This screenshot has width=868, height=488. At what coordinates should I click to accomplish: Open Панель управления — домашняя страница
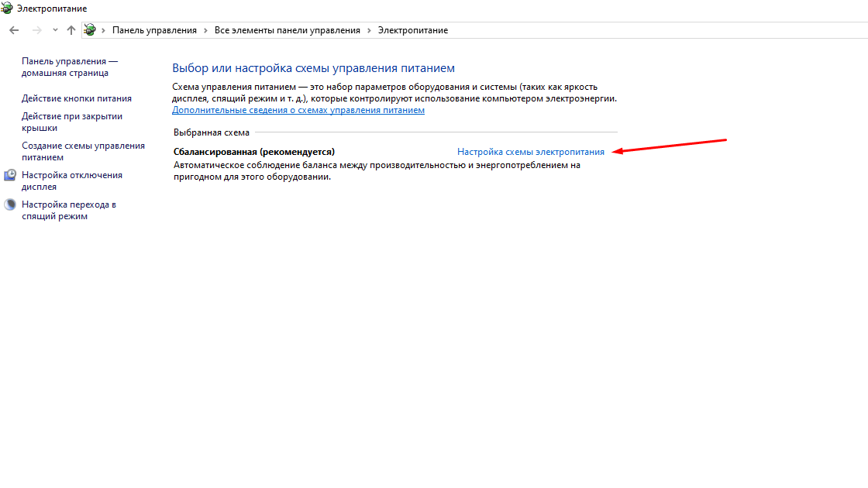click(x=70, y=67)
